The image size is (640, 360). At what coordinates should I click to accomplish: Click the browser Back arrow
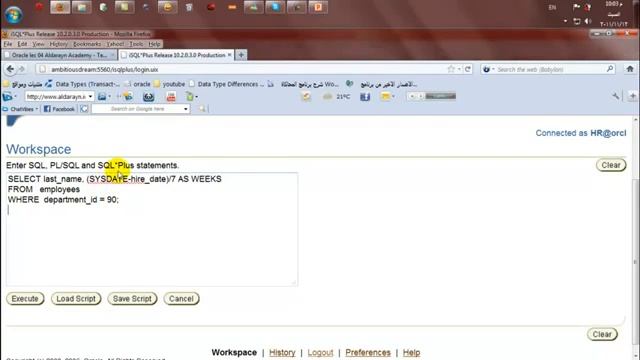(x=10, y=69)
